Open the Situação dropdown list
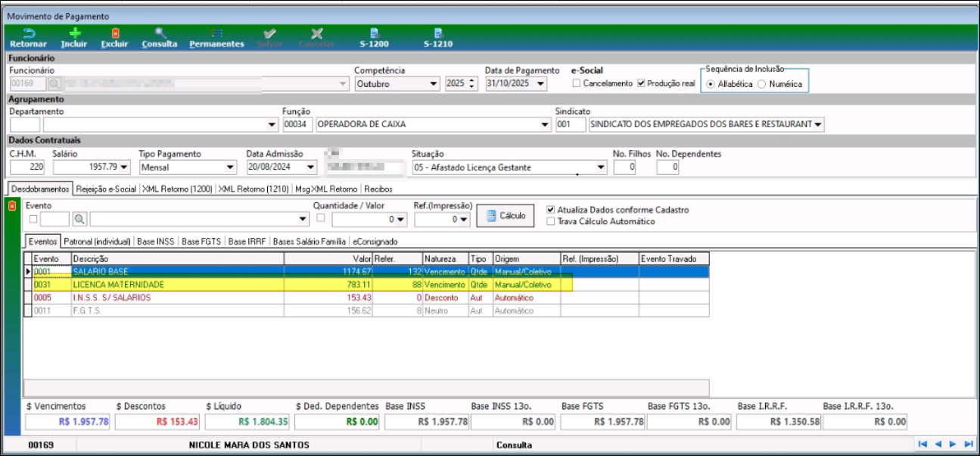Screen dimensions: 980x456 coord(601,167)
